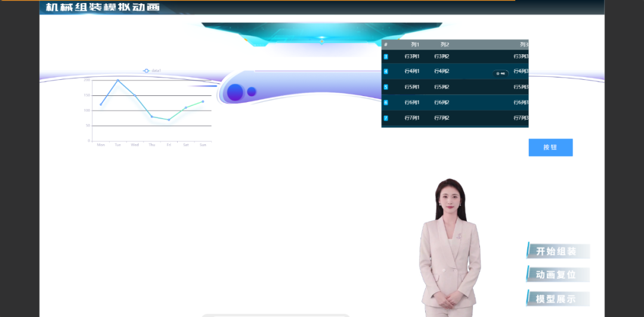Click the 150 y-axis label
This screenshot has height=317, width=644.
[87, 95]
